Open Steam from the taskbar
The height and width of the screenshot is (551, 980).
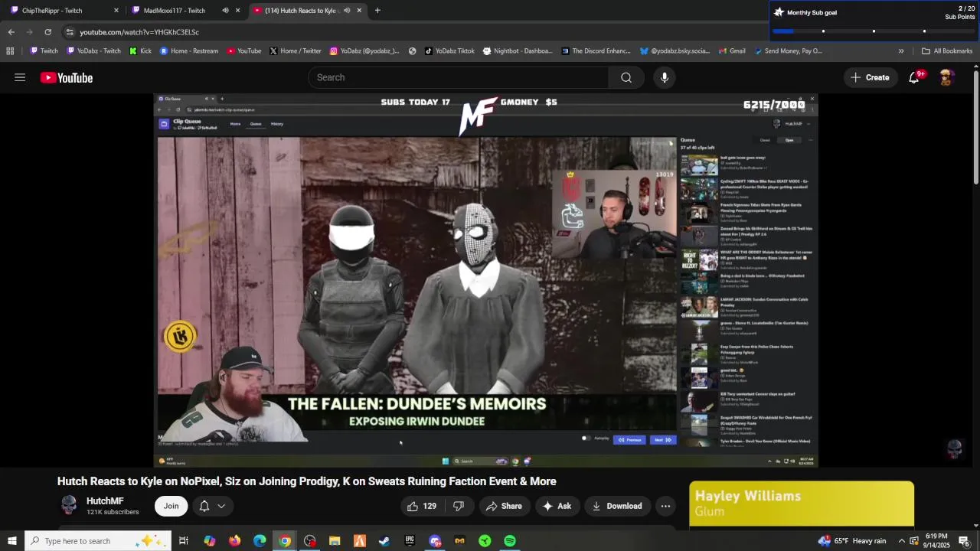pyautogui.click(x=384, y=541)
